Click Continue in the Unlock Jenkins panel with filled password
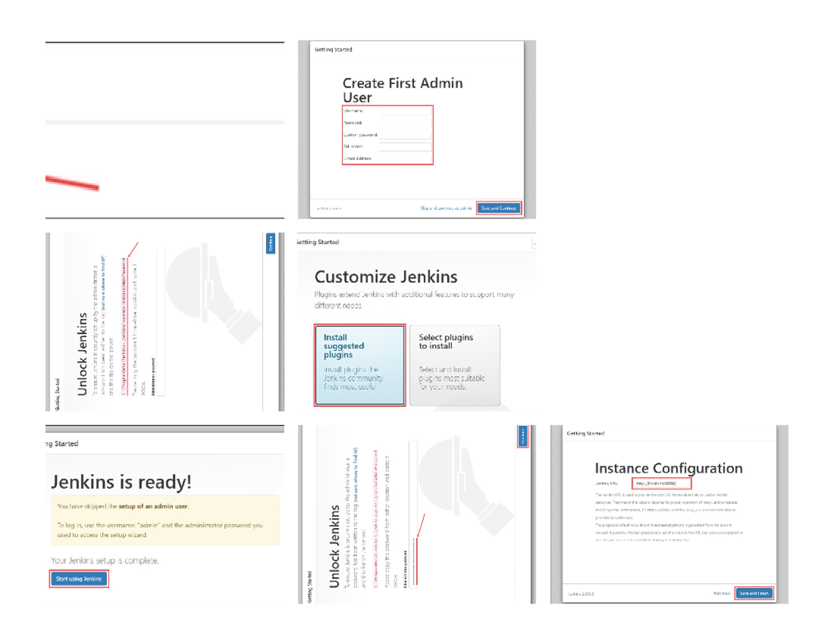Viewport: 834px width, 644px height. point(523,436)
